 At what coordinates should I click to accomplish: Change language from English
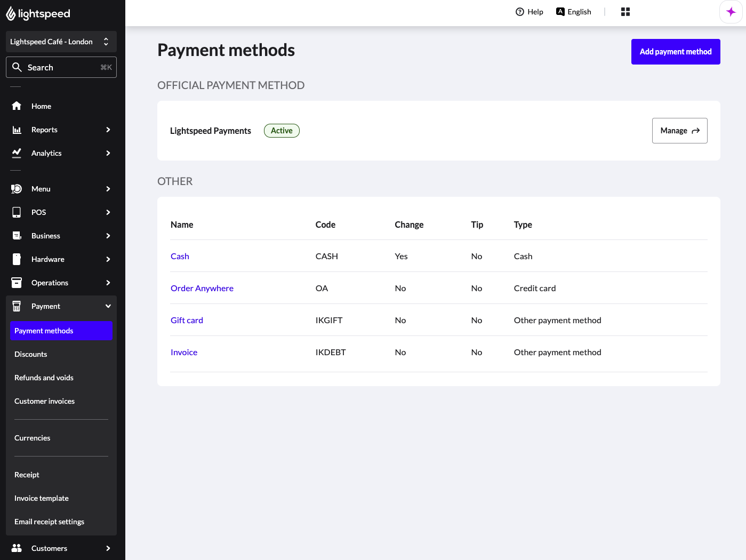coord(574,12)
